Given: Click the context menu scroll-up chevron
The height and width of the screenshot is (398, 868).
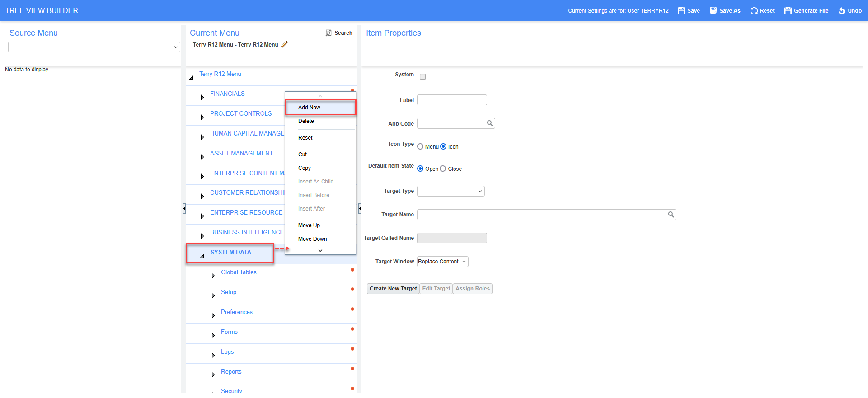Looking at the screenshot, I should (320, 96).
